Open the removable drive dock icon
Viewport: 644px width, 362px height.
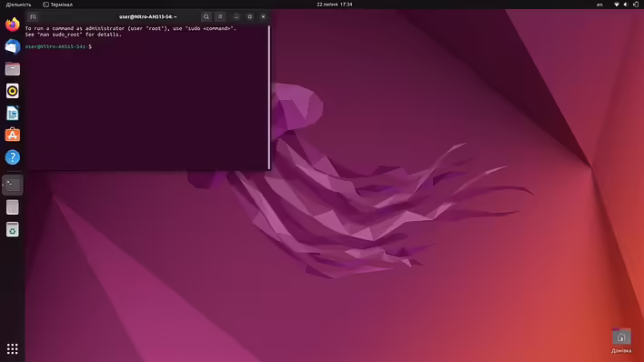(13, 207)
